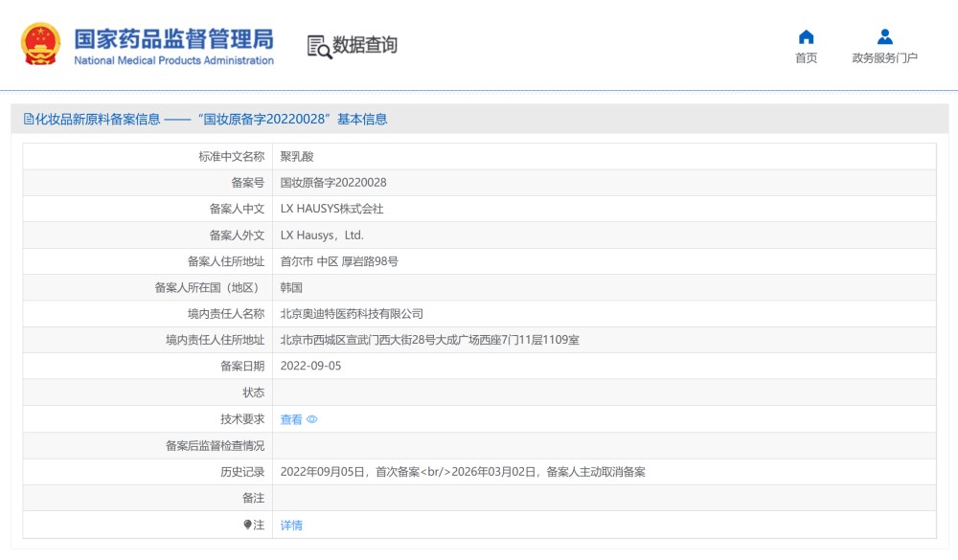Click the eye icon next to 查看

coord(311,418)
